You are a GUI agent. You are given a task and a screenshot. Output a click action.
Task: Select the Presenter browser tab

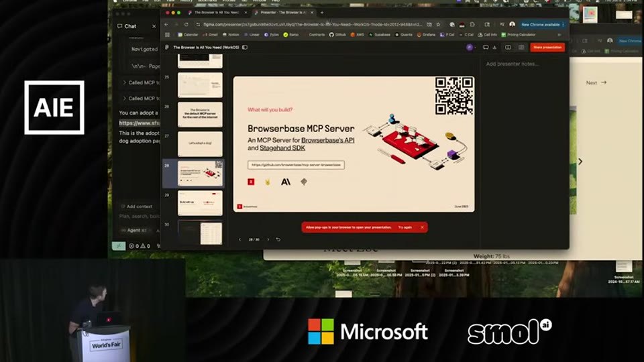coord(283,13)
